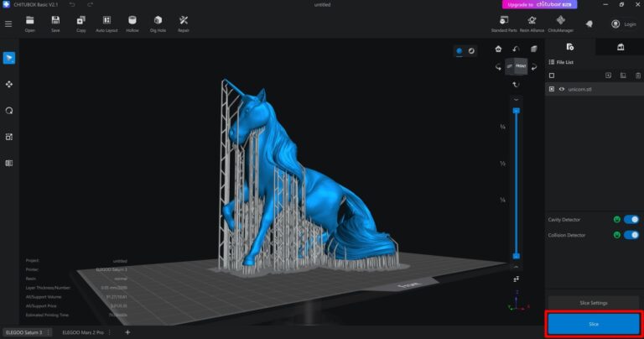The height and width of the screenshot is (339, 644).
Task: Select the Rotate tool in left sidebar
Action: click(x=9, y=110)
